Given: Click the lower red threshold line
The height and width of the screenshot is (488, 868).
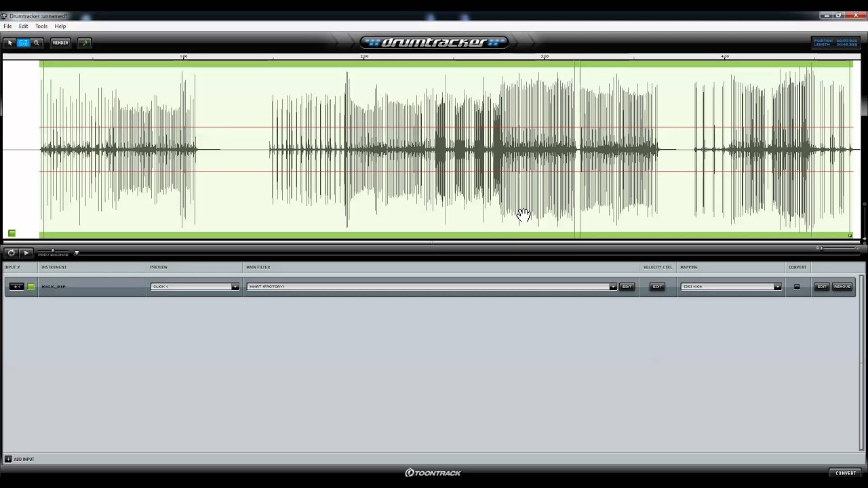Looking at the screenshot, I should (446, 171).
